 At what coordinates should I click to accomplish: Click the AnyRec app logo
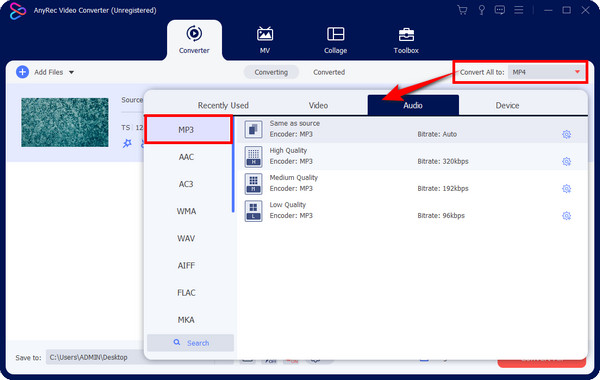[18, 10]
